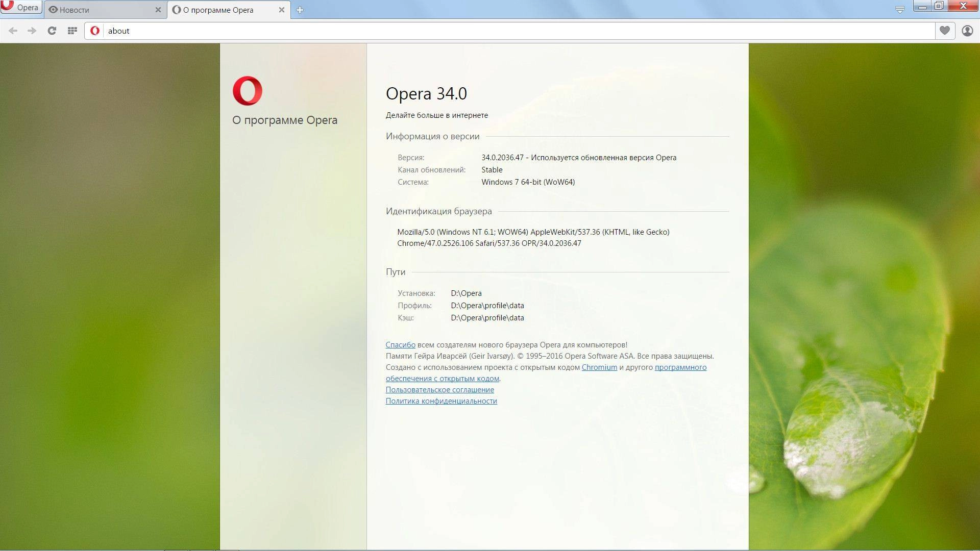980x551 pixels.
Task: Close the О программе Opera tab
Action: coord(281,10)
